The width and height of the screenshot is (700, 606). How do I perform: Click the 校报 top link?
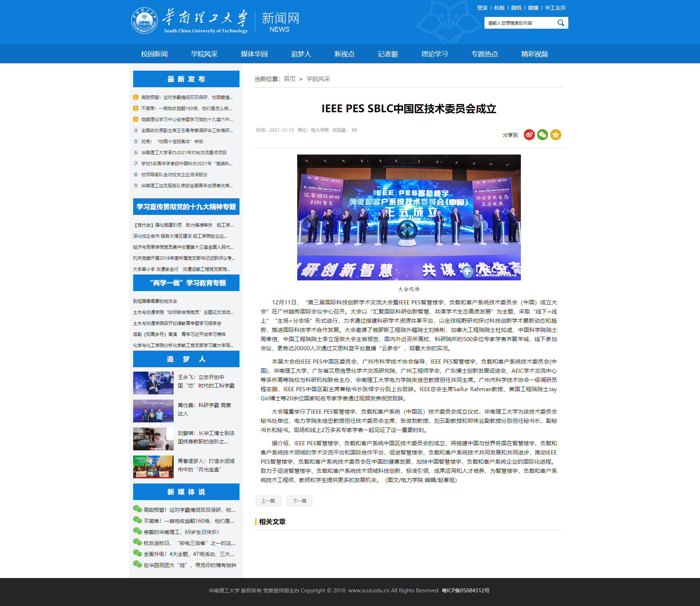[x=499, y=8]
